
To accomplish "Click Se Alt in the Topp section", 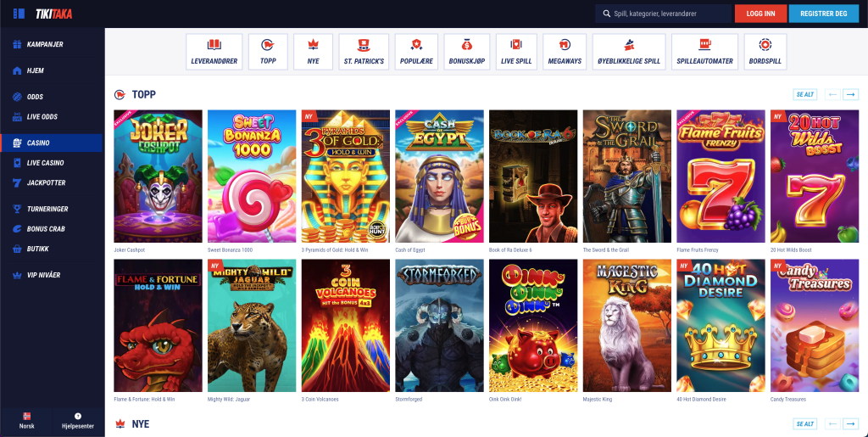I will (805, 95).
